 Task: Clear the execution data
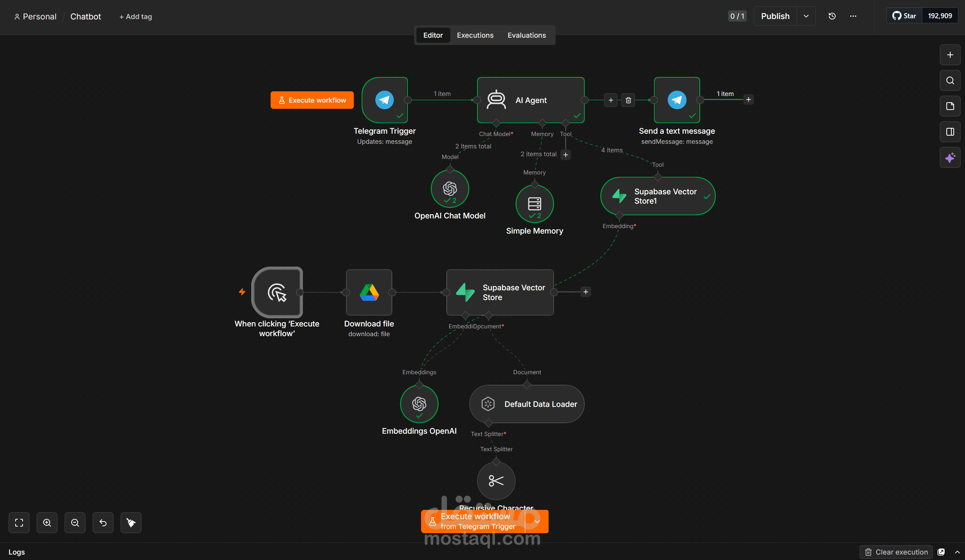(x=896, y=552)
